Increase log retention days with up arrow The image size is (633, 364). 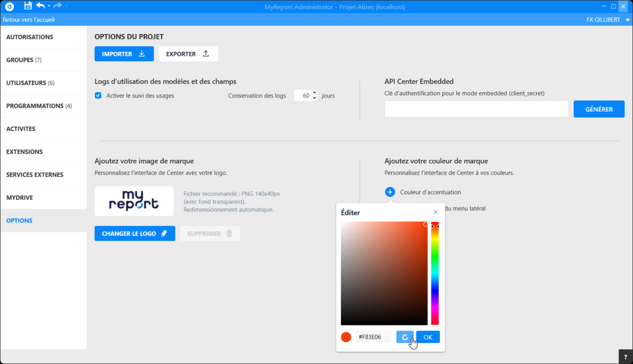(315, 92)
